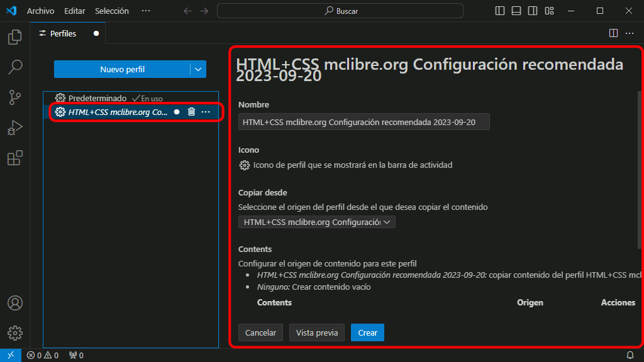
Task: Click the Cancelar button
Action: [x=260, y=332]
